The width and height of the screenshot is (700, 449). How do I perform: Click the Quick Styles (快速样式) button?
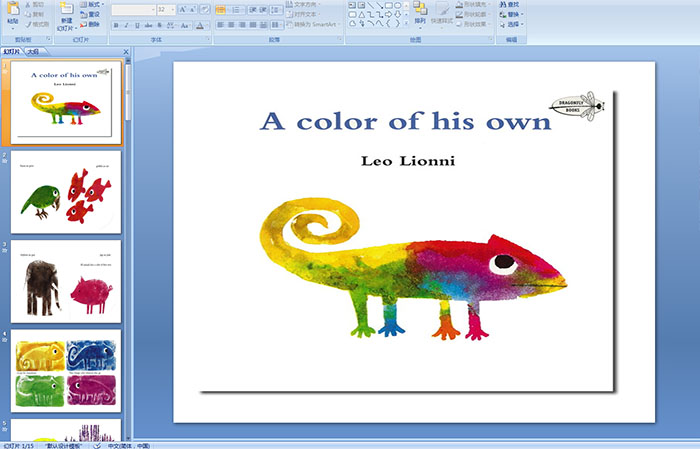pyautogui.click(x=442, y=16)
